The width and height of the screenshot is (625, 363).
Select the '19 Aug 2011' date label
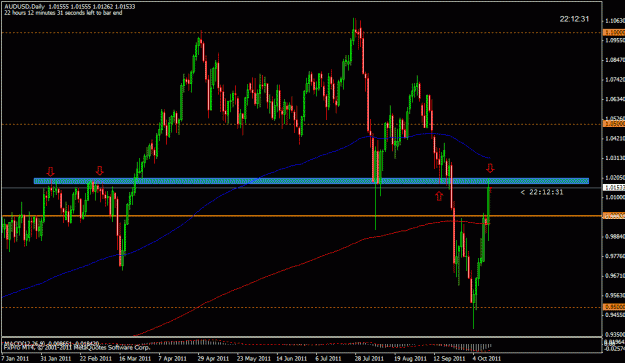(x=410, y=358)
